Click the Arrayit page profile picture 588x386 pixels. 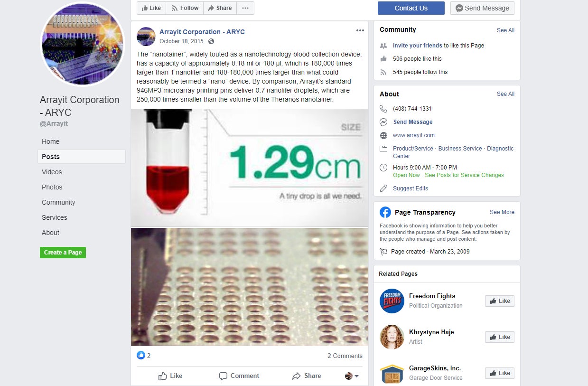[x=83, y=45]
